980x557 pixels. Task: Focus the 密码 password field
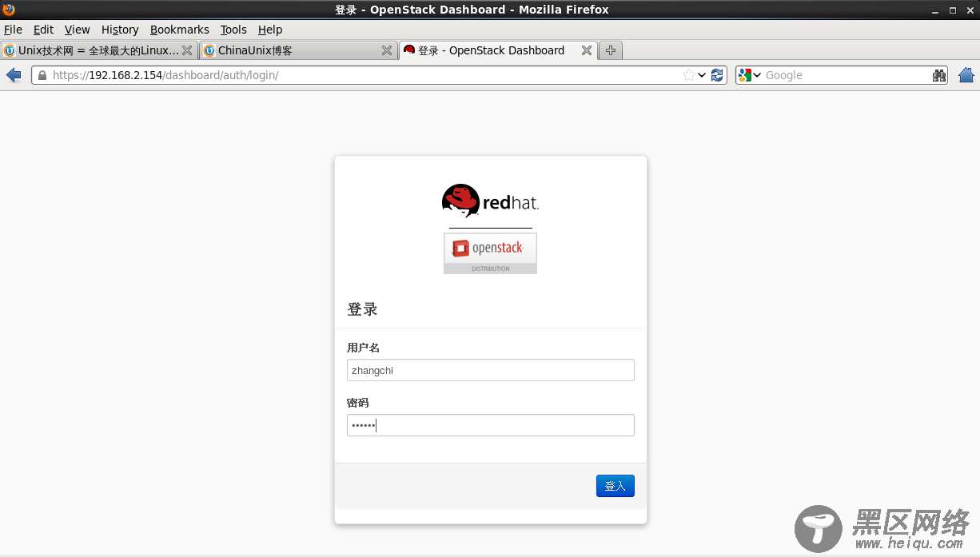pos(491,425)
